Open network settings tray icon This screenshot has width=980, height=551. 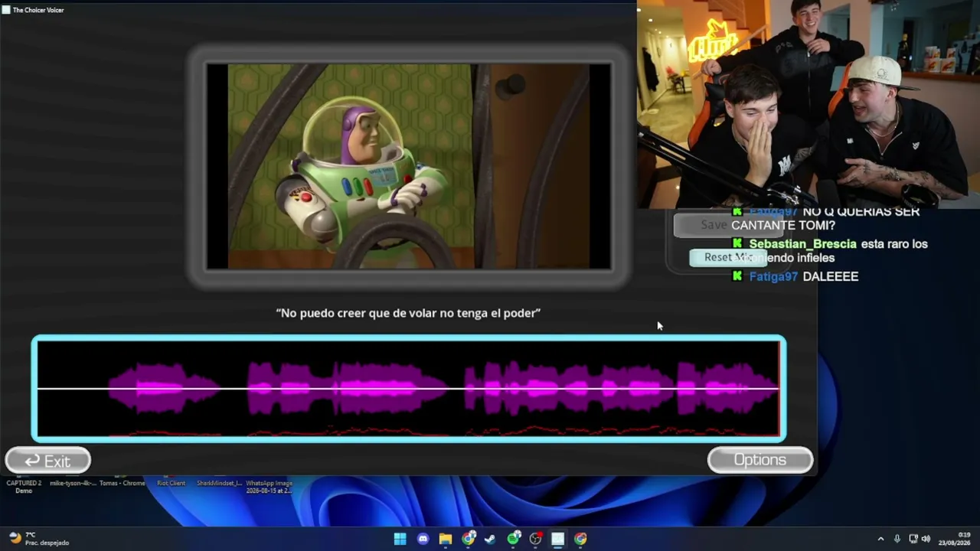pyautogui.click(x=913, y=539)
